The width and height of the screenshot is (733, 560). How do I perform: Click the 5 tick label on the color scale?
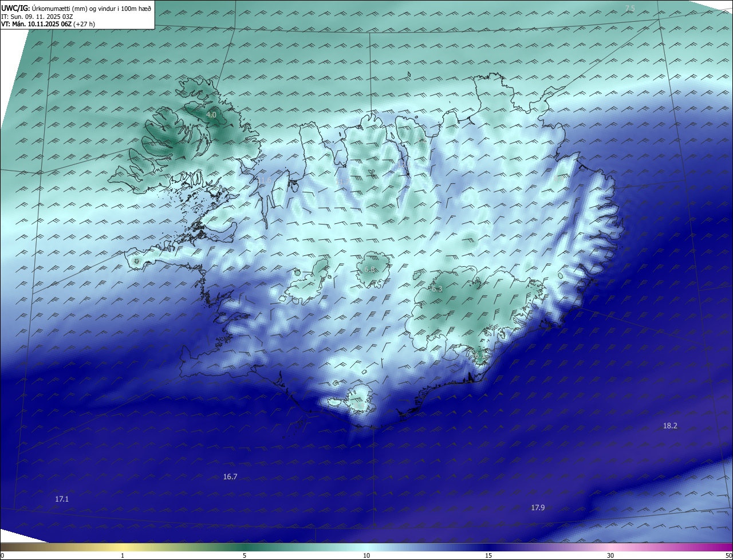tap(245, 555)
